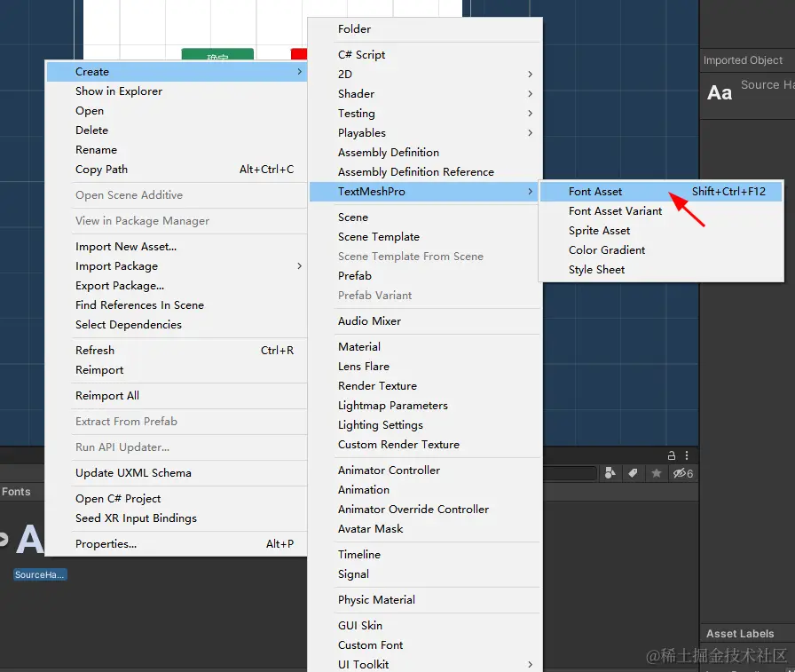The image size is (795, 672).
Task: Copy Path of the asset
Action: pos(177,170)
